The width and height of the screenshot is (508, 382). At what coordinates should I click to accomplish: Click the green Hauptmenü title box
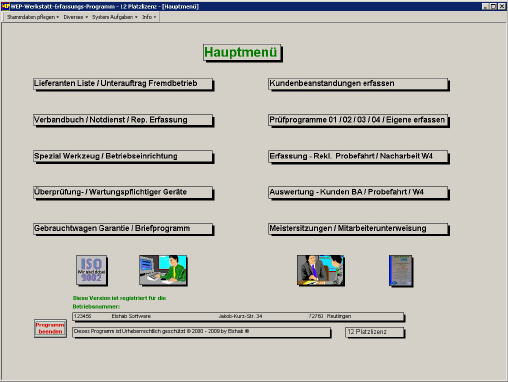click(242, 52)
